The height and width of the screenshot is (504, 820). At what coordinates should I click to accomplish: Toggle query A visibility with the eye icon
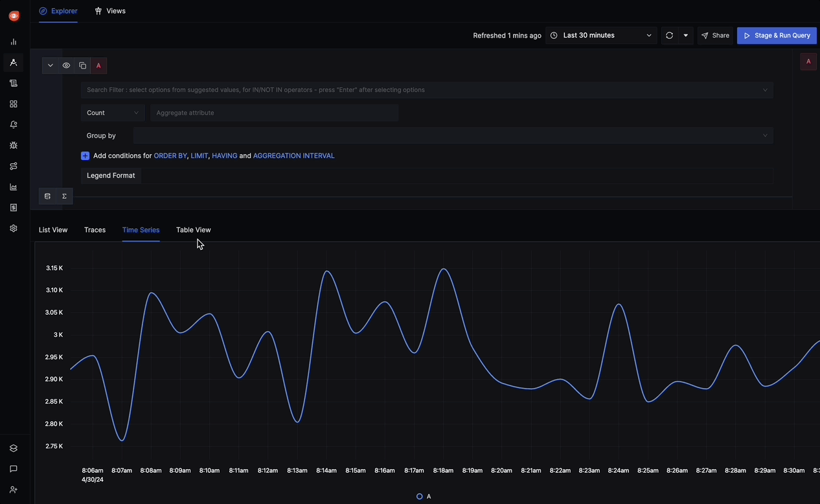point(66,65)
